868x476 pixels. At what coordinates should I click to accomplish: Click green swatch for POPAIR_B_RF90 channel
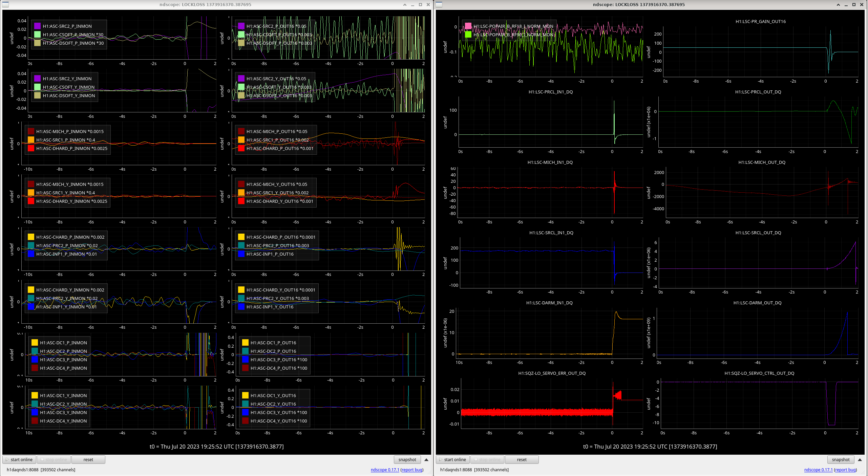[x=468, y=35]
